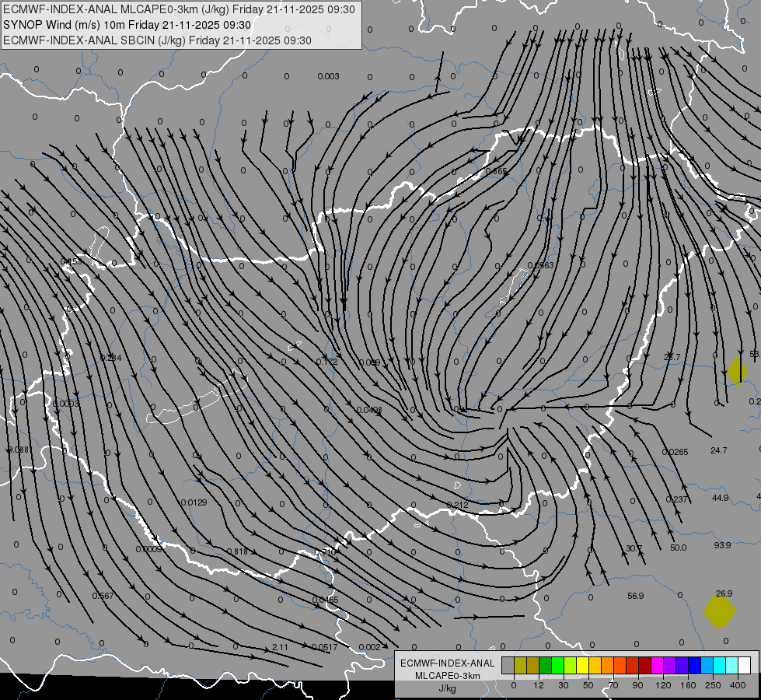The width and height of the screenshot is (761, 700).
Task: Click the legend label MLCAPE0-3km
Action: (447, 676)
